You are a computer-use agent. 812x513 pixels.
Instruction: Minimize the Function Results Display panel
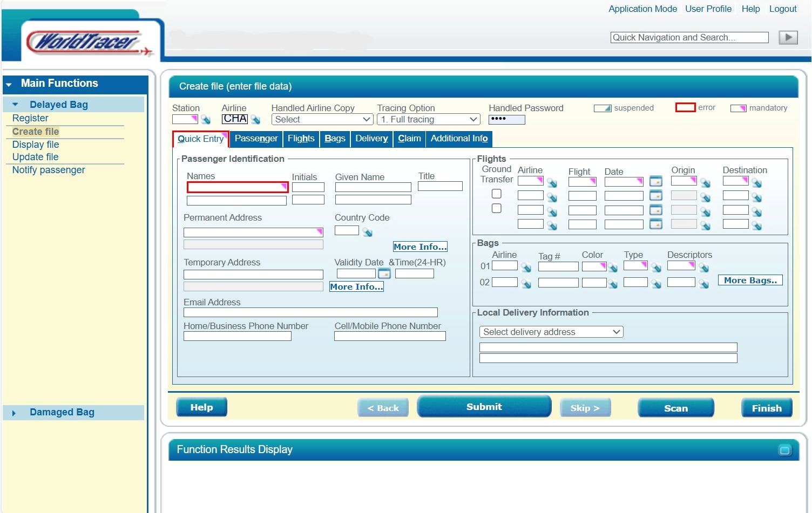click(x=784, y=450)
